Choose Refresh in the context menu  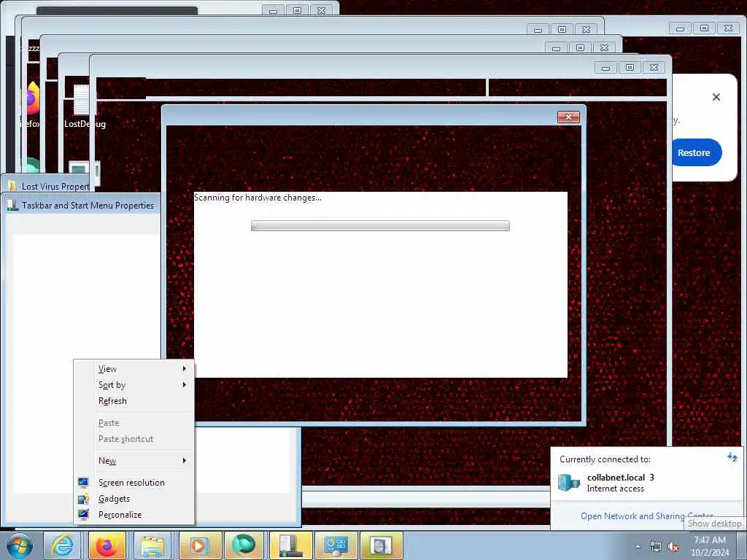click(x=134, y=401)
